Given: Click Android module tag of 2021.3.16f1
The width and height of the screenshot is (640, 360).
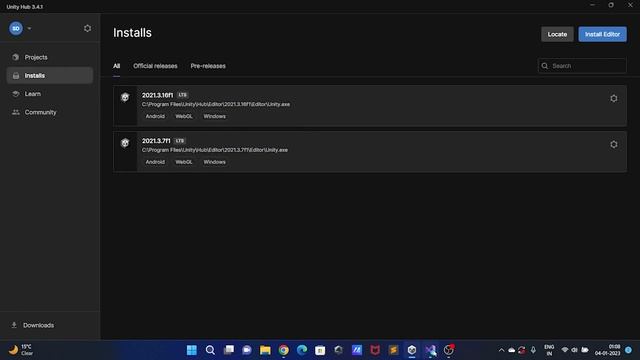Looking at the screenshot, I should click(155, 116).
